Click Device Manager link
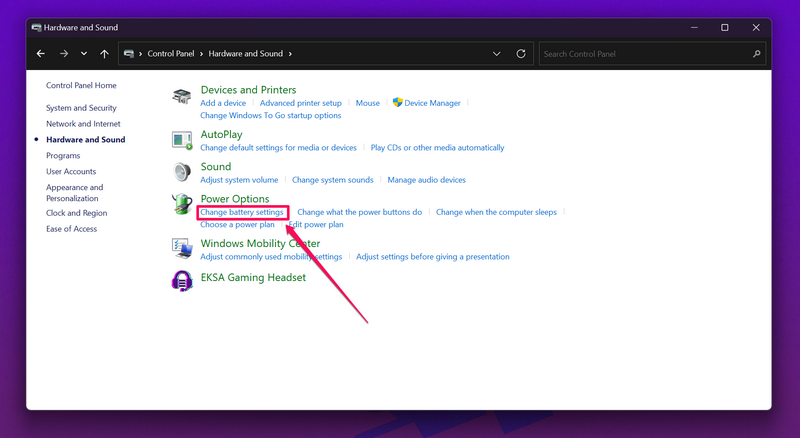800x438 pixels. [x=432, y=103]
